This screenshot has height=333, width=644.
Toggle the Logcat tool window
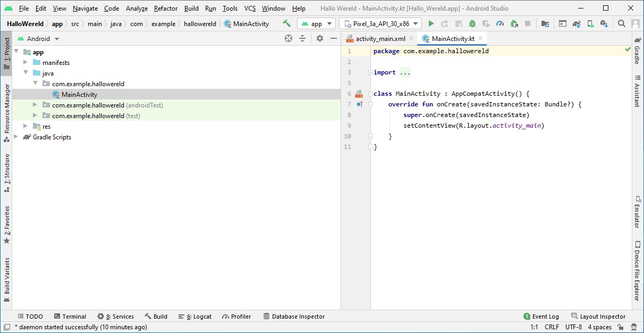click(x=194, y=317)
